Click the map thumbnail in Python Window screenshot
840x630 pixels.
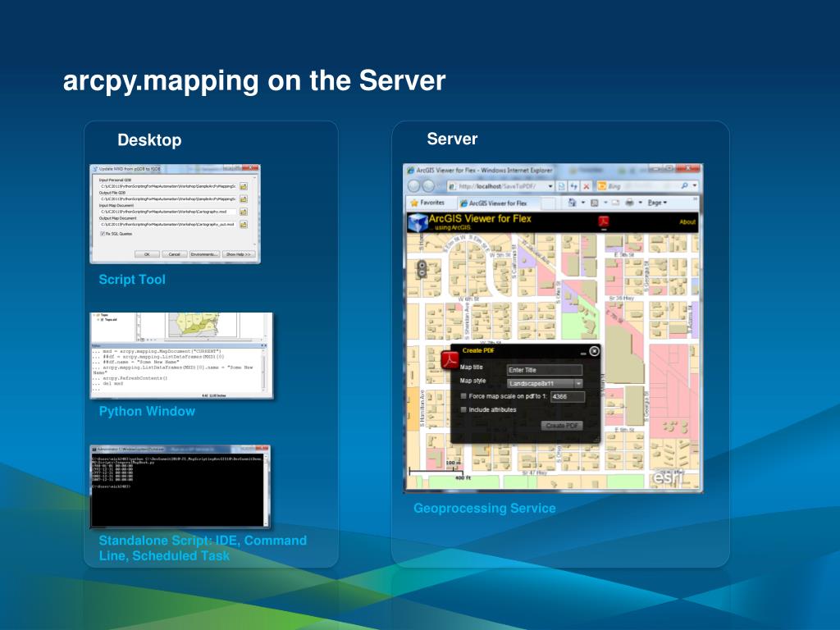point(203,325)
